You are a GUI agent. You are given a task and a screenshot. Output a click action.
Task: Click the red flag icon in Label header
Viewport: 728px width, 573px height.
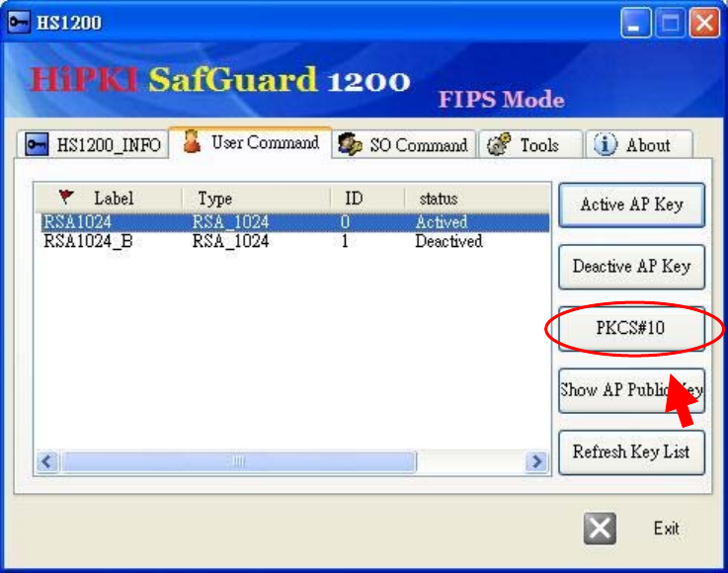[66, 197]
